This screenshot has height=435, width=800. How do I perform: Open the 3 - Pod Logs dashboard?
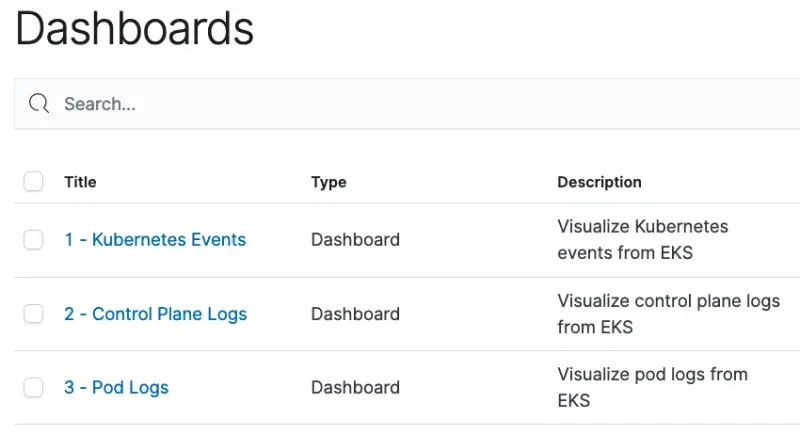point(116,388)
